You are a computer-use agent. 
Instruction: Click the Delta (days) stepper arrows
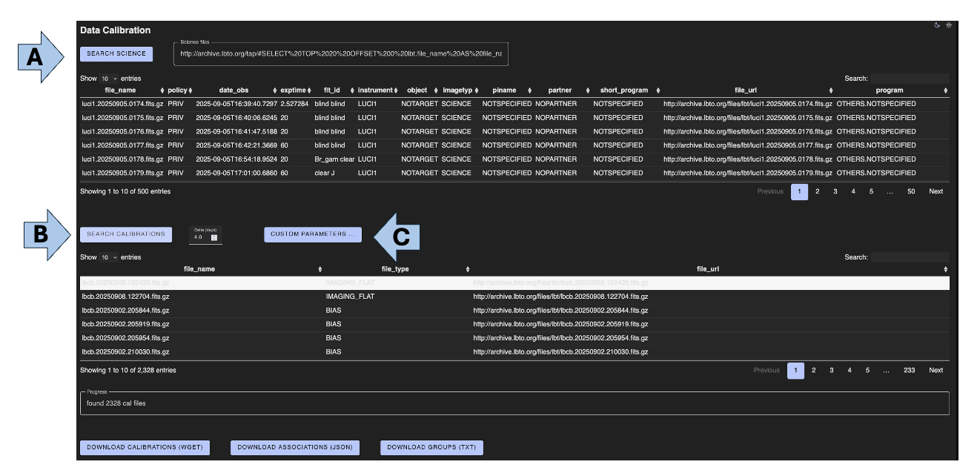click(x=214, y=237)
